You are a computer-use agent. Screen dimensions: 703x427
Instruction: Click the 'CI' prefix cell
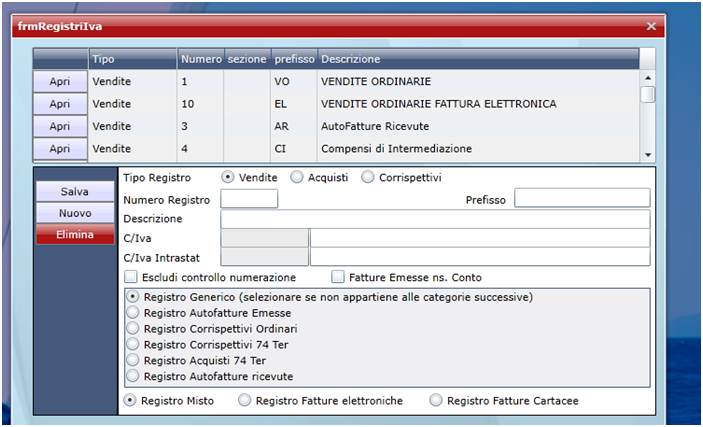pyautogui.click(x=294, y=148)
